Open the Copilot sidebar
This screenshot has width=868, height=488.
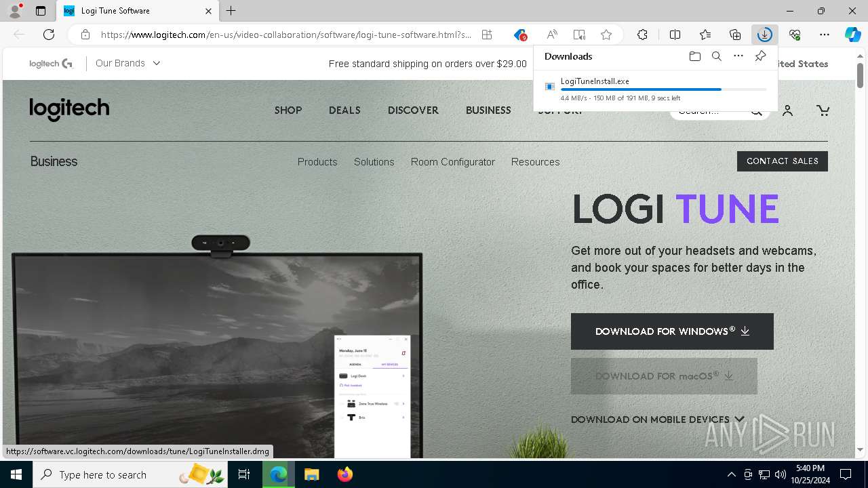[852, 35]
